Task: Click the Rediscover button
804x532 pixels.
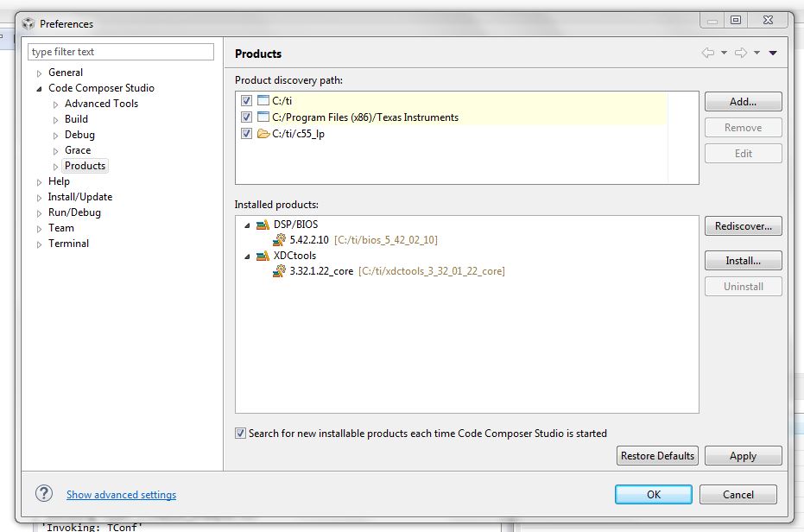Action: tap(743, 226)
